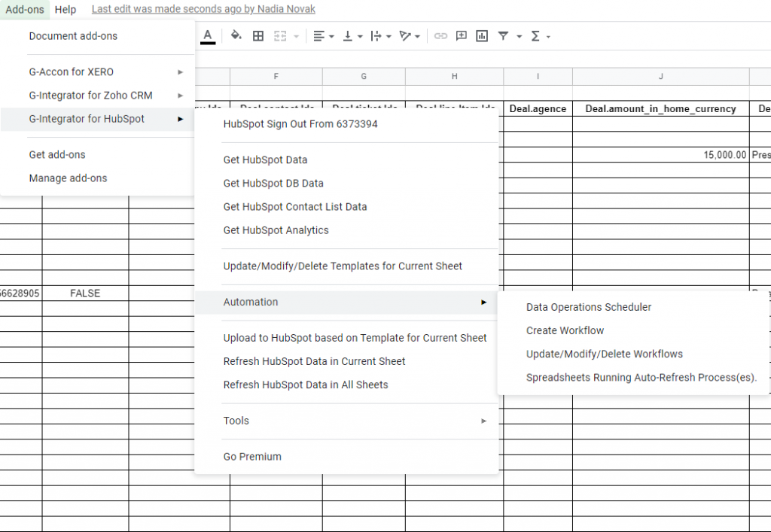
Task: Select column H header
Action: [x=454, y=77]
